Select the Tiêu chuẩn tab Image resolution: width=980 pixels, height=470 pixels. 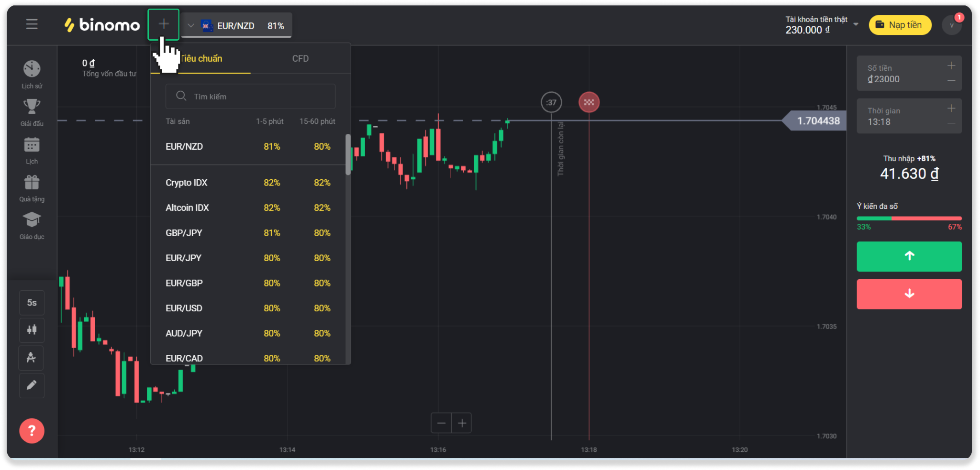pos(201,59)
